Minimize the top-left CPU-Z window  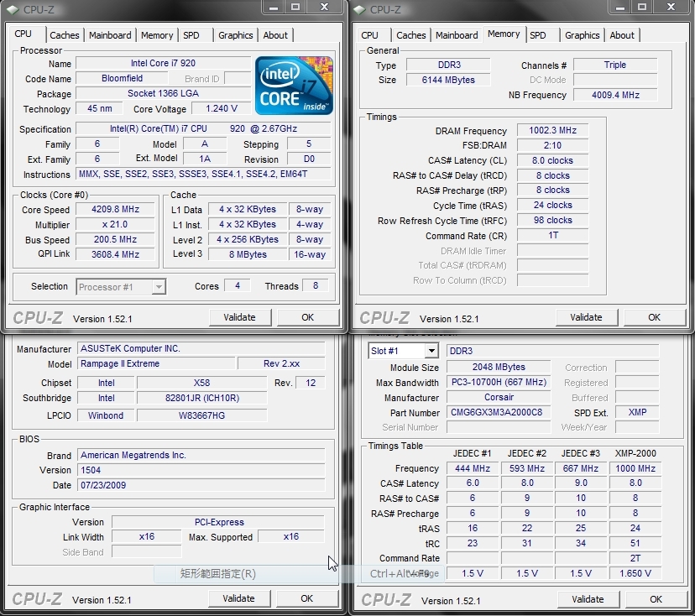click(274, 8)
